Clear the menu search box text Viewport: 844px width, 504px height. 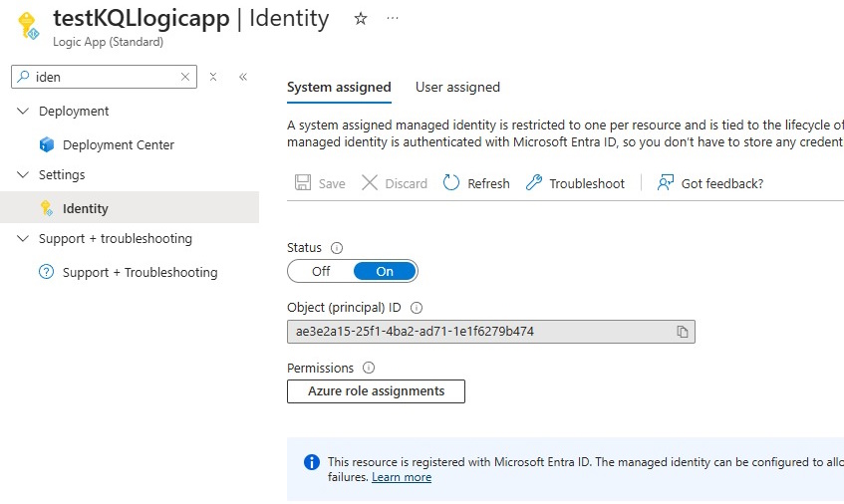[x=184, y=77]
